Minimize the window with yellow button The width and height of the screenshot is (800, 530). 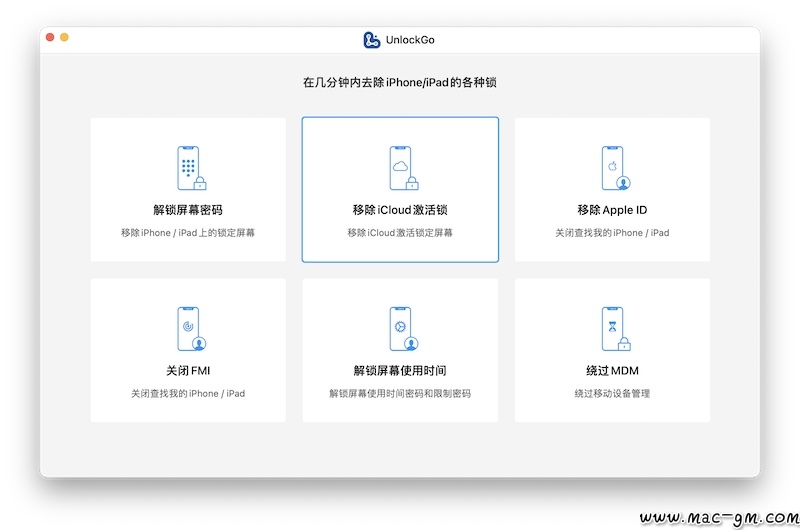click(x=64, y=37)
